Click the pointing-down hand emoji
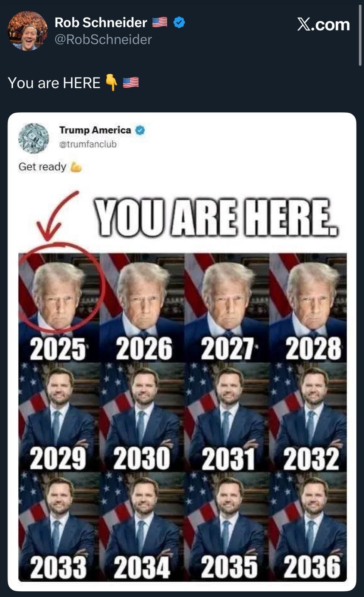The height and width of the screenshot is (597, 364). click(x=111, y=82)
